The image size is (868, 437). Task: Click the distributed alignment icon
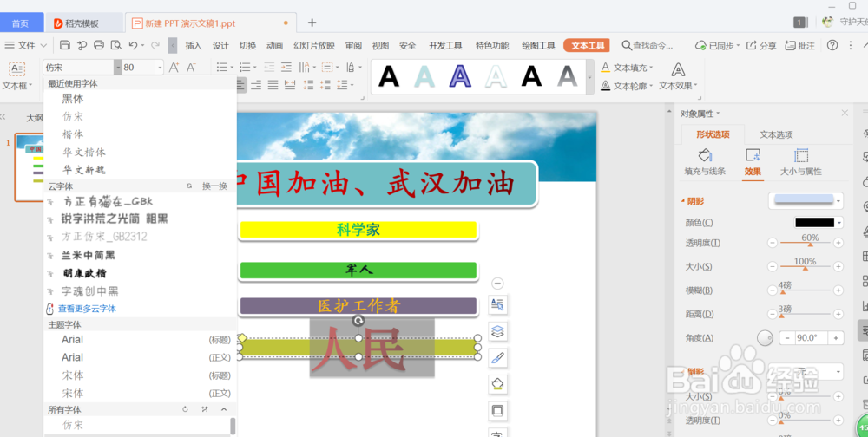[x=290, y=85]
